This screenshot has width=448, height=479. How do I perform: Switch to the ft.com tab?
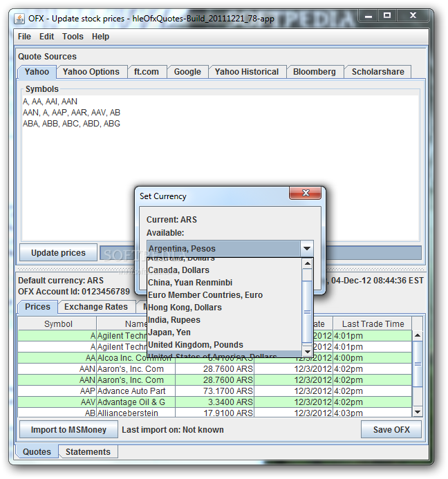147,72
